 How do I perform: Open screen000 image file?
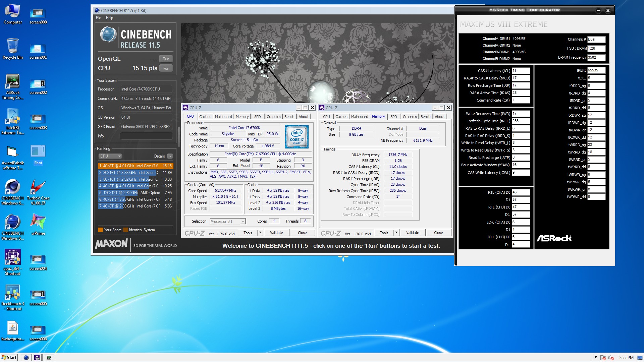point(38,16)
